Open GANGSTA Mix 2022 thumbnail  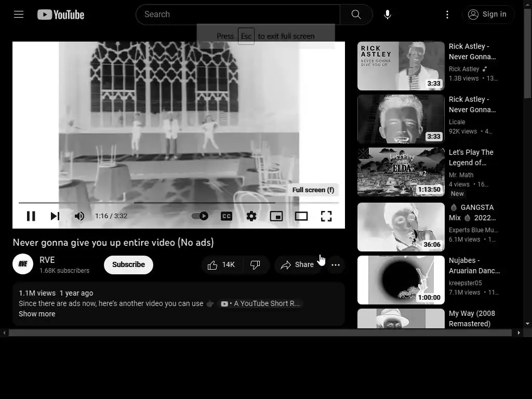tap(401, 227)
